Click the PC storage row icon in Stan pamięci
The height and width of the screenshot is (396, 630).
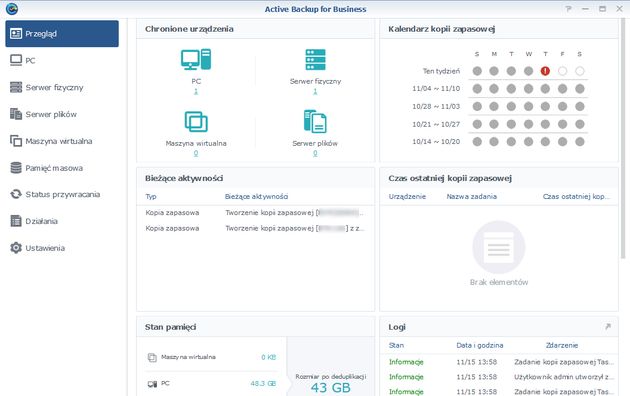pyautogui.click(x=152, y=384)
